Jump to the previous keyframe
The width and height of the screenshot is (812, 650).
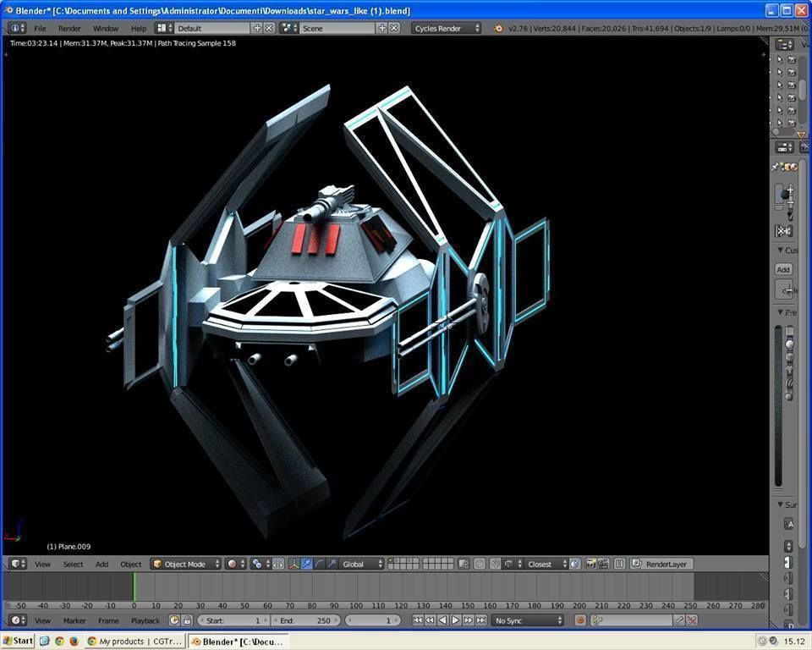coord(431,620)
